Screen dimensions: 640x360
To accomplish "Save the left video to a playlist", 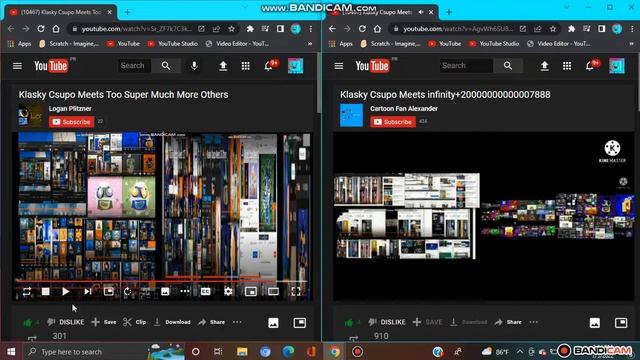I will pos(104,322).
